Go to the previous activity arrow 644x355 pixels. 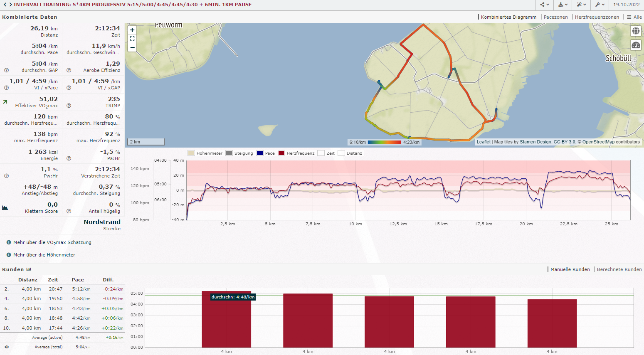click(x=5, y=5)
